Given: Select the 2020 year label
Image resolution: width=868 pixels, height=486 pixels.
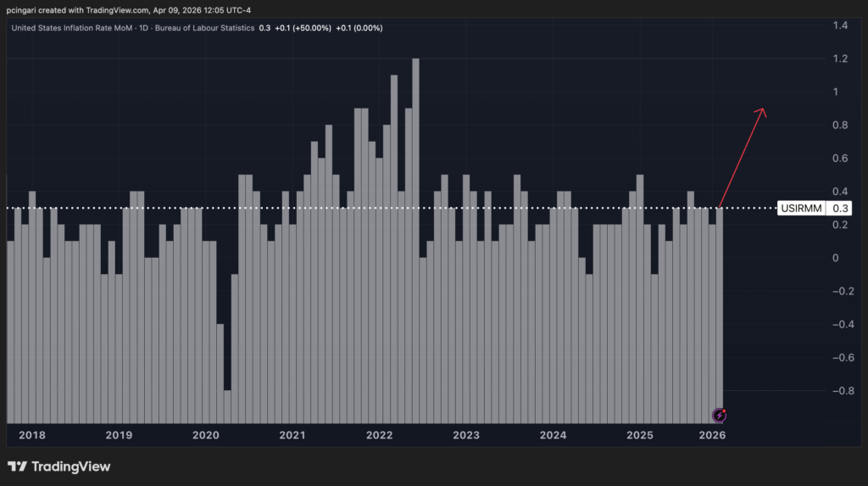Looking at the screenshot, I should coord(206,435).
